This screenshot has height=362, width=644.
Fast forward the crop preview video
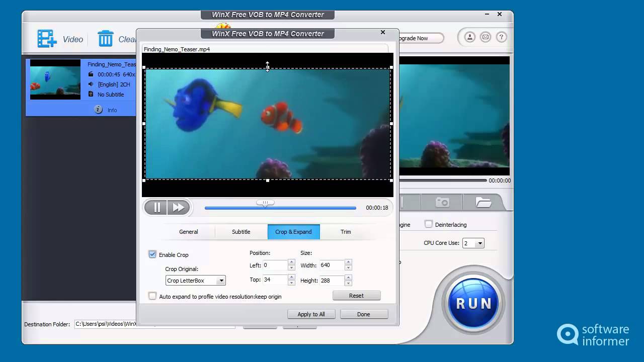pos(178,207)
